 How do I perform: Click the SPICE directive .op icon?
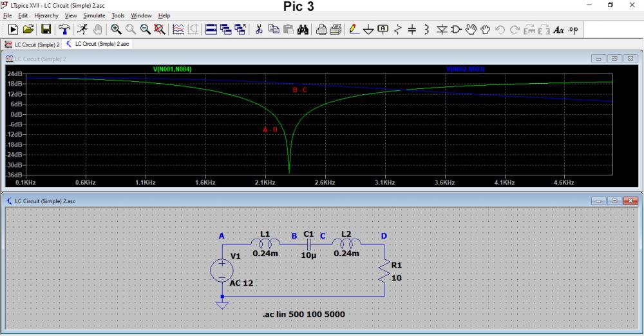pos(573,29)
